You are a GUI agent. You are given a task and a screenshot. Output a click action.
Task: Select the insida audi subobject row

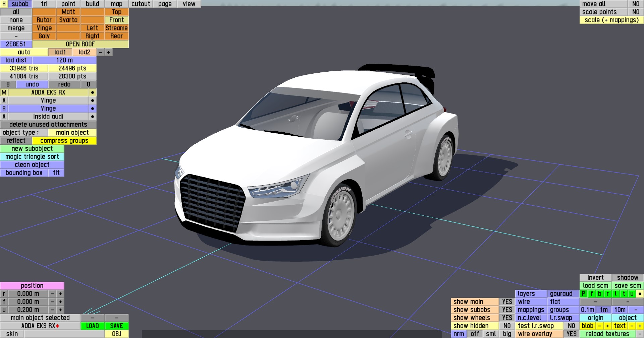(x=48, y=116)
